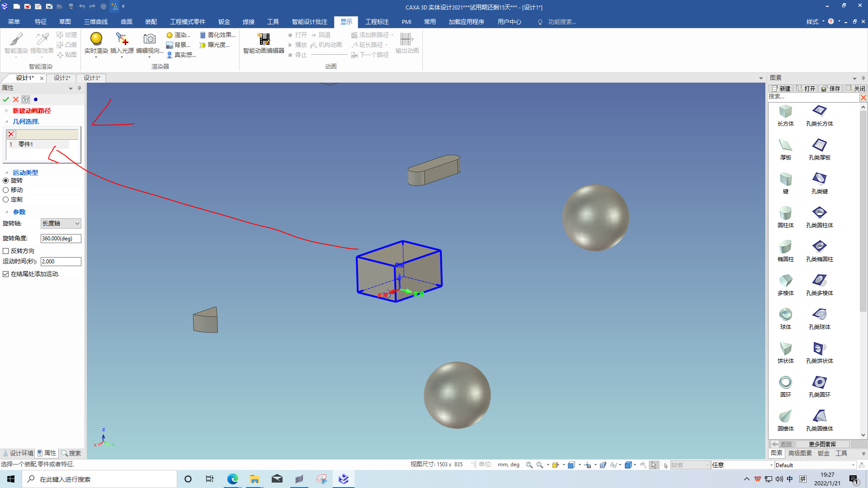Select the 圆柱体 cylinder shape in catalog

(x=785, y=213)
